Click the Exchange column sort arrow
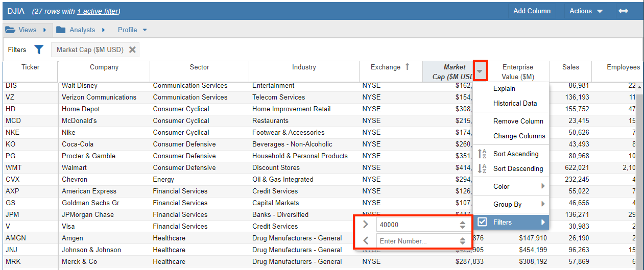Image resolution: width=644 pixels, height=270 pixels. [407, 67]
